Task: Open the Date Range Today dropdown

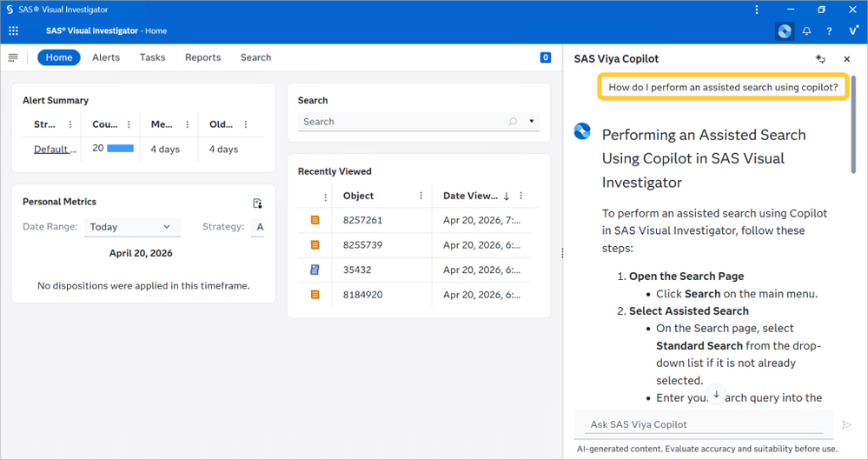Action: coord(132,227)
